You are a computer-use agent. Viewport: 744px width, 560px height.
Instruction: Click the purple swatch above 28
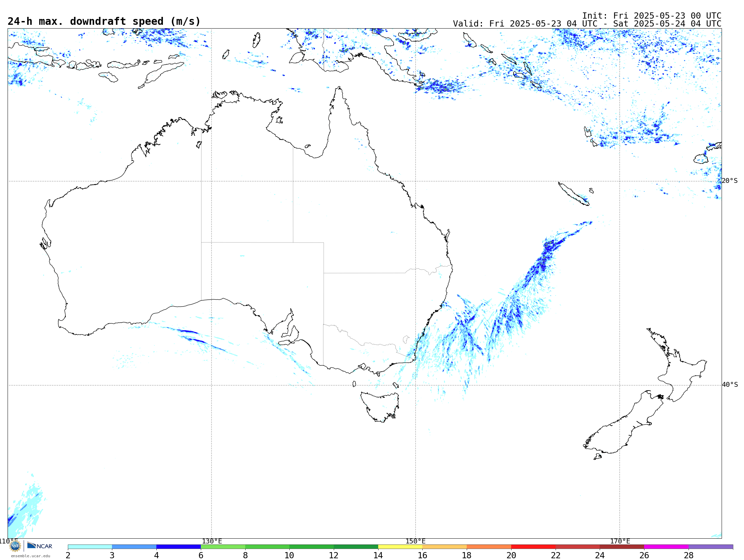711,547
